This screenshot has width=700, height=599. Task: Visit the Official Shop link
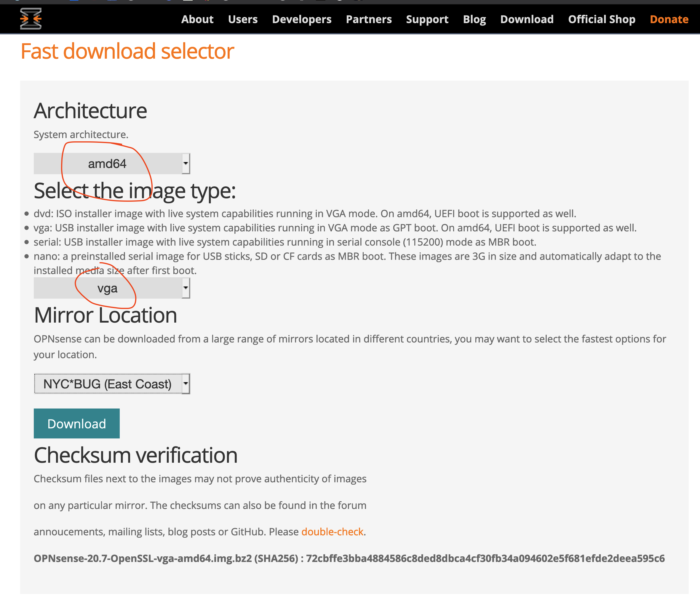pyautogui.click(x=601, y=19)
